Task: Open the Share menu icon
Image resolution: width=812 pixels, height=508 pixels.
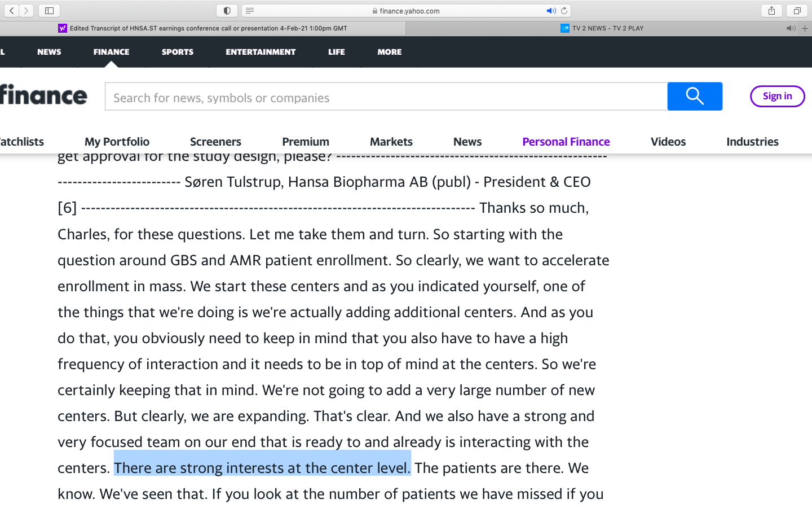Action: 771,11
